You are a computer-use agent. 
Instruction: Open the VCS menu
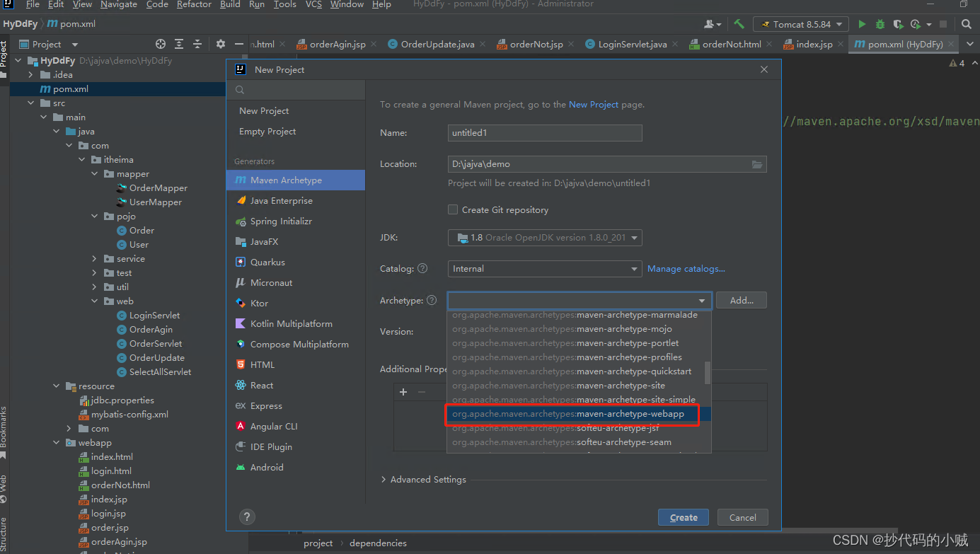313,4
